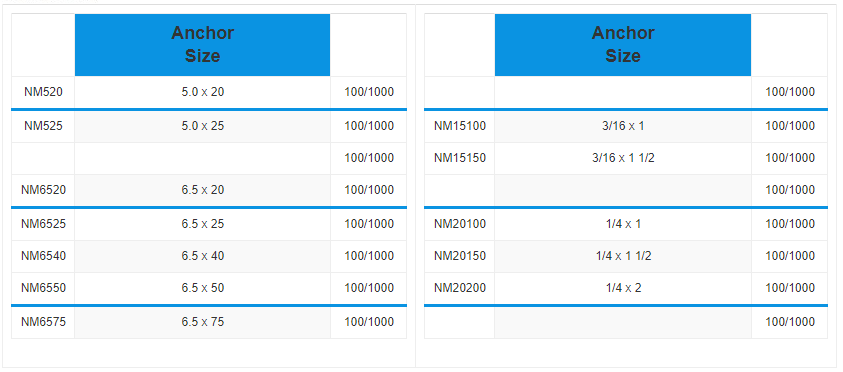
Task: Select the NM20150 product code
Action: click(x=460, y=256)
